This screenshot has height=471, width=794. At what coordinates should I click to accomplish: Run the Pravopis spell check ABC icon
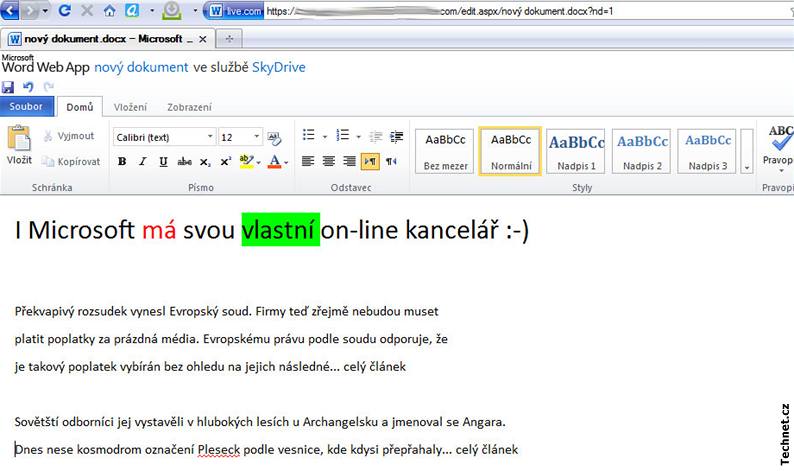pyautogui.click(x=779, y=146)
